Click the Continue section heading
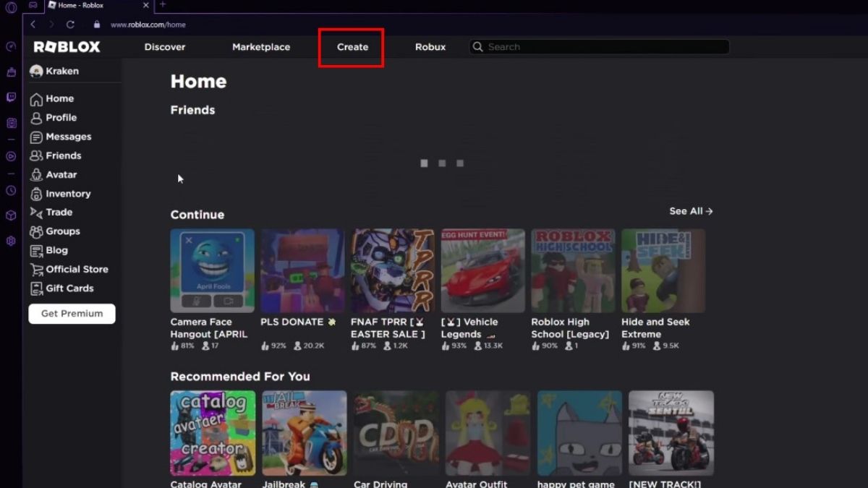 click(197, 215)
